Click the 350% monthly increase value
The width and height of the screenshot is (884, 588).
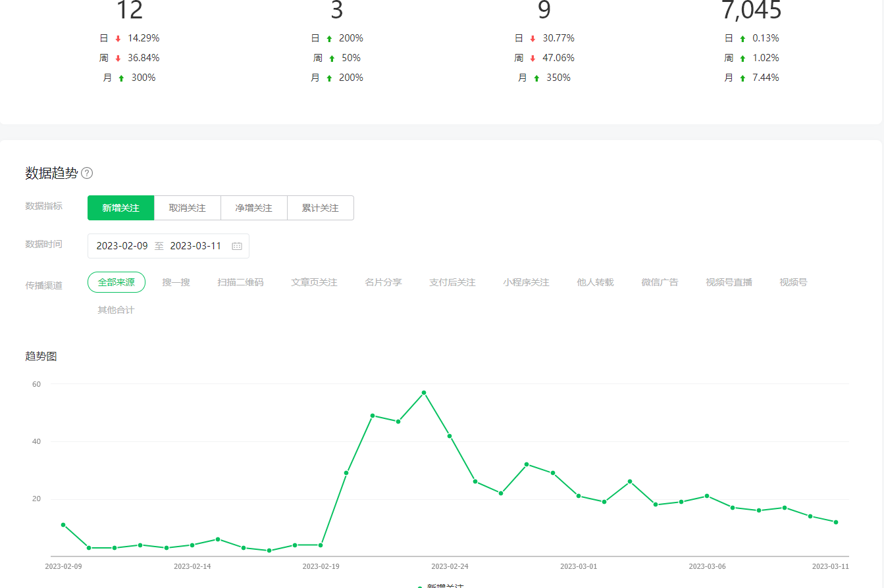coord(558,78)
